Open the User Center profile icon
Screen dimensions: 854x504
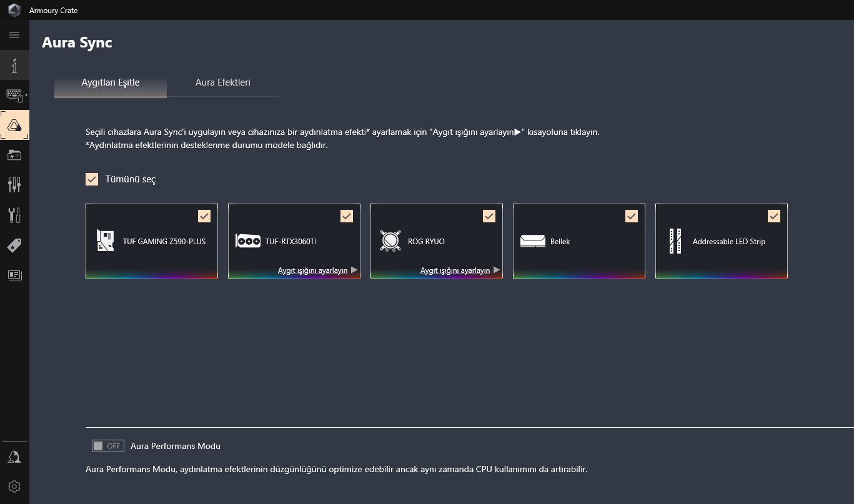[14, 457]
